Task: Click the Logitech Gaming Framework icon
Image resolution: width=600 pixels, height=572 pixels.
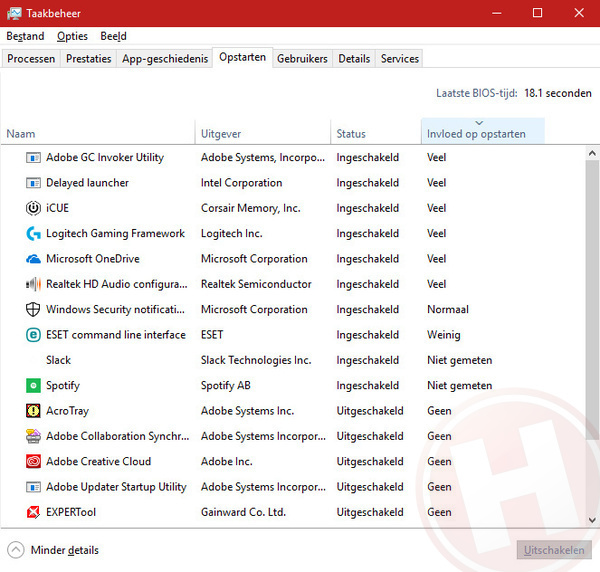Action: coord(33,233)
